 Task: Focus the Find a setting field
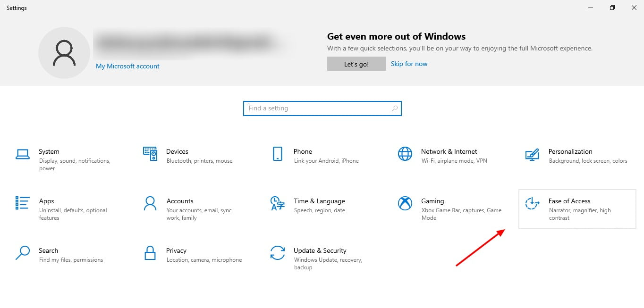coord(322,108)
